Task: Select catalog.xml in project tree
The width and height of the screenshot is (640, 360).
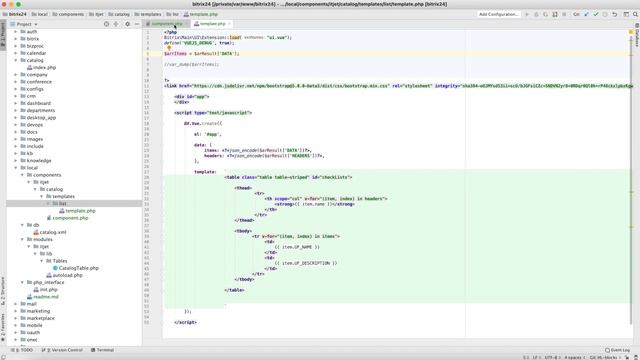Action: [50, 232]
